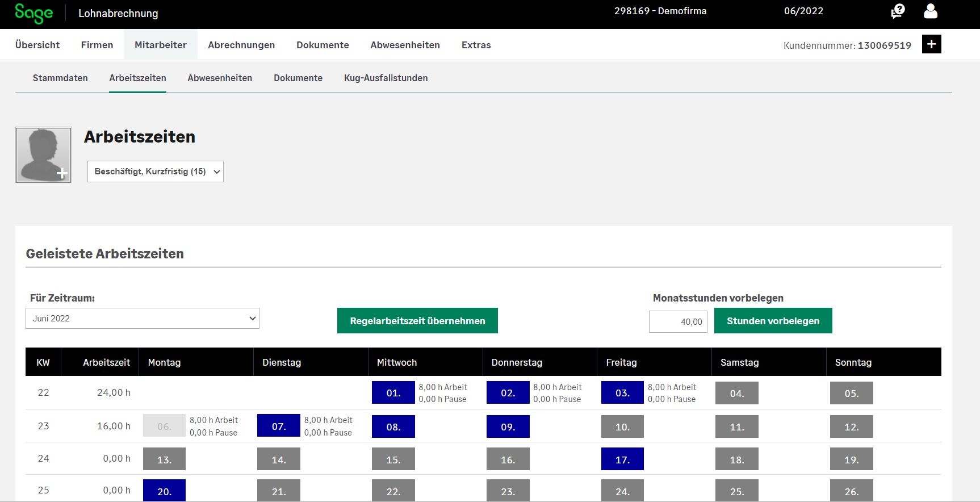This screenshot has height=502, width=980.
Task: Select day 21. on Dienstag
Action: point(279,491)
